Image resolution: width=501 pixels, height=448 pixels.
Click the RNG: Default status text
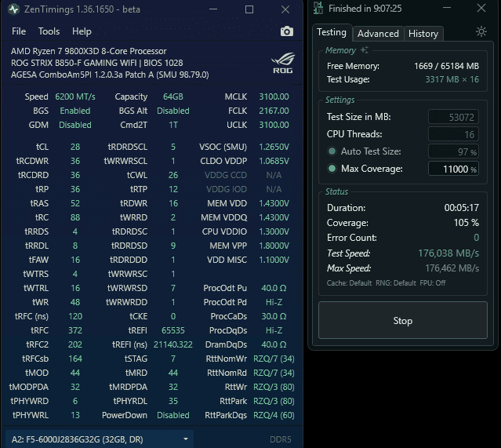point(396,283)
